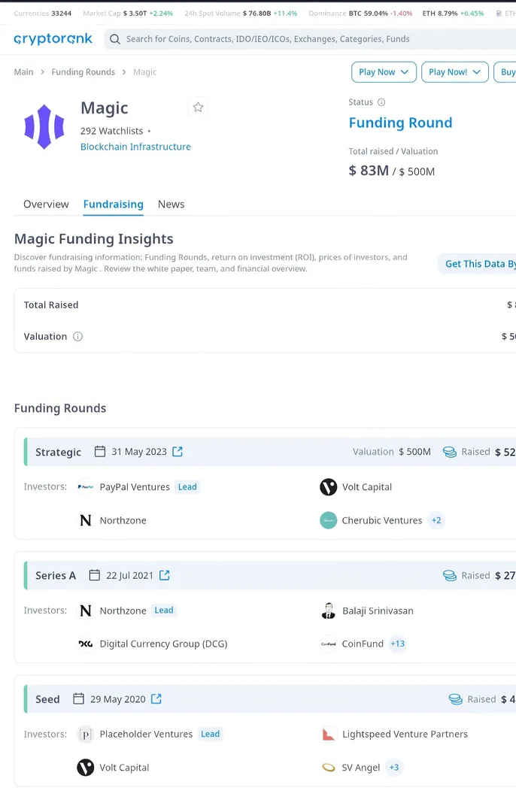Image resolution: width=516 pixels, height=812 pixels.
Task: Open Balaji Srinivasan investor page
Action: (x=378, y=611)
